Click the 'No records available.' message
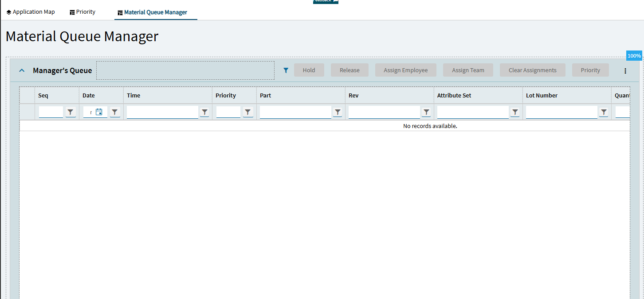644x299 pixels. coord(430,126)
